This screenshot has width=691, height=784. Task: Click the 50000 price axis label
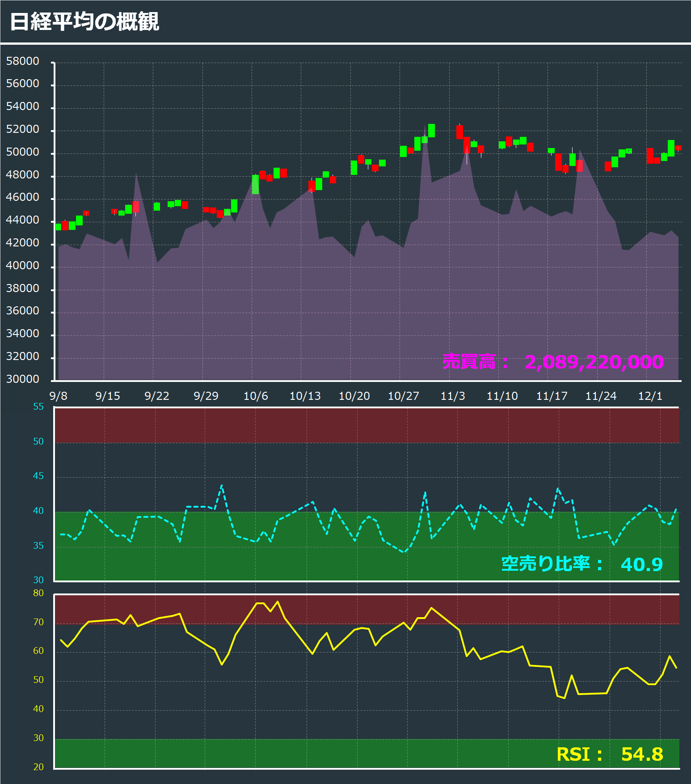click(22, 152)
